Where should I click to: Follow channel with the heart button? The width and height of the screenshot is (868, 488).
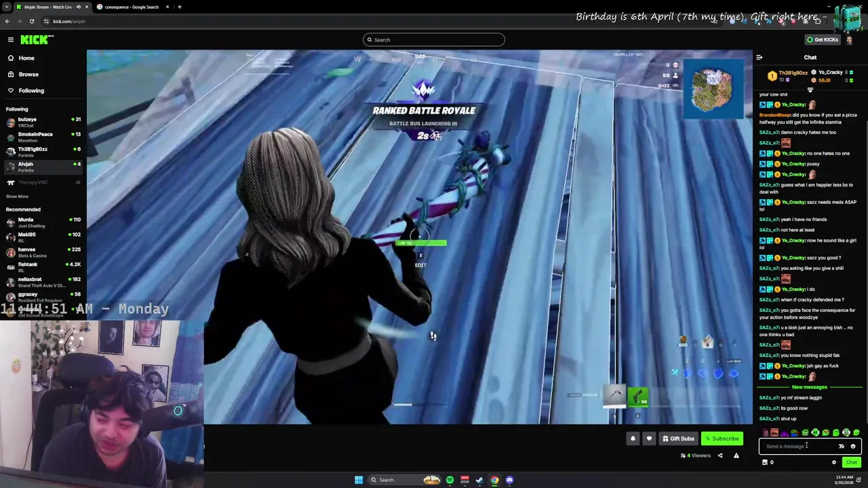[x=649, y=439]
